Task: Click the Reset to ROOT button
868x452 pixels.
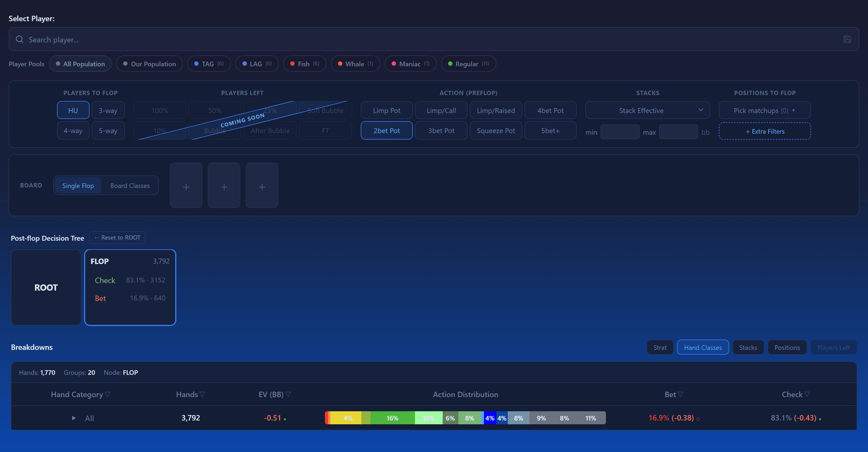Action: pos(117,237)
